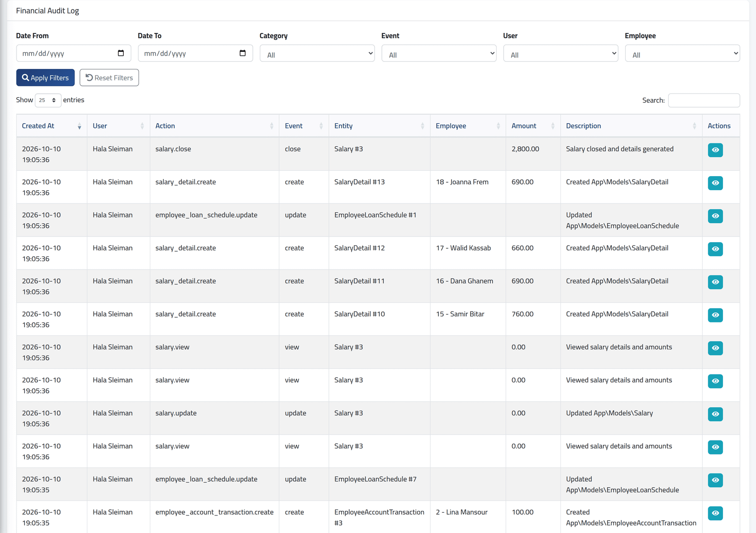The width and height of the screenshot is (756, 533).
Task: Select the '760.00' amount cell
Action: 533,319
